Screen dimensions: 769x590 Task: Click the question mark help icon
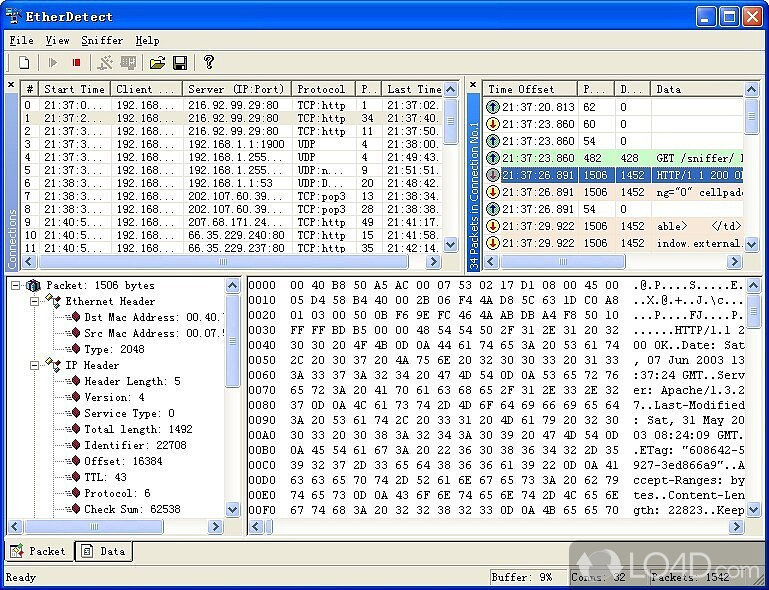[209, 63]
